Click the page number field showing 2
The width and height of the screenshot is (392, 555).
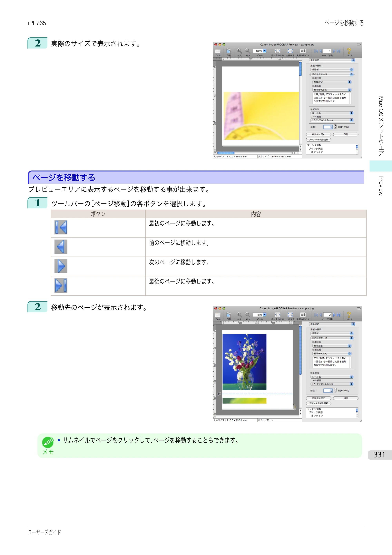[x=327, y=315]
